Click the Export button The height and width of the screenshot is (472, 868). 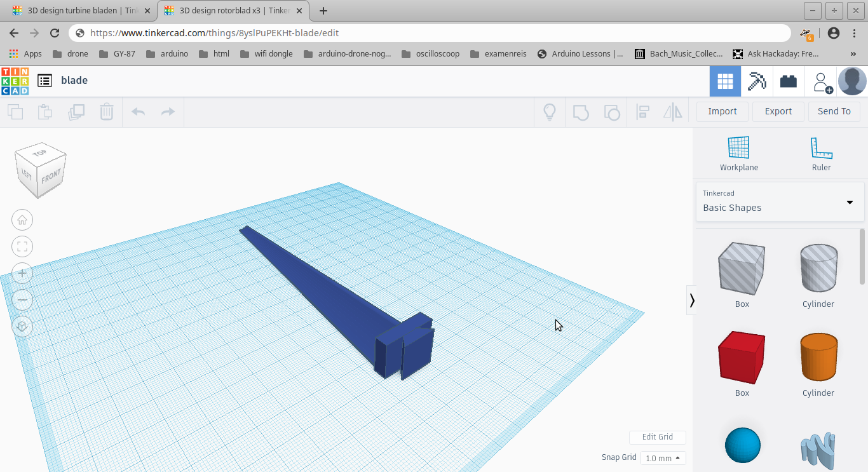pyautogui.click(x=778, y=111)
